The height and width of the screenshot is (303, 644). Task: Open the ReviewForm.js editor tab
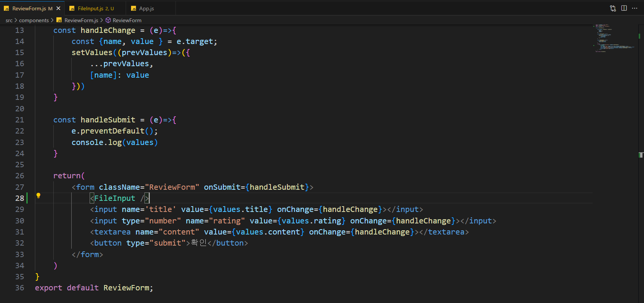pos(32,8)
